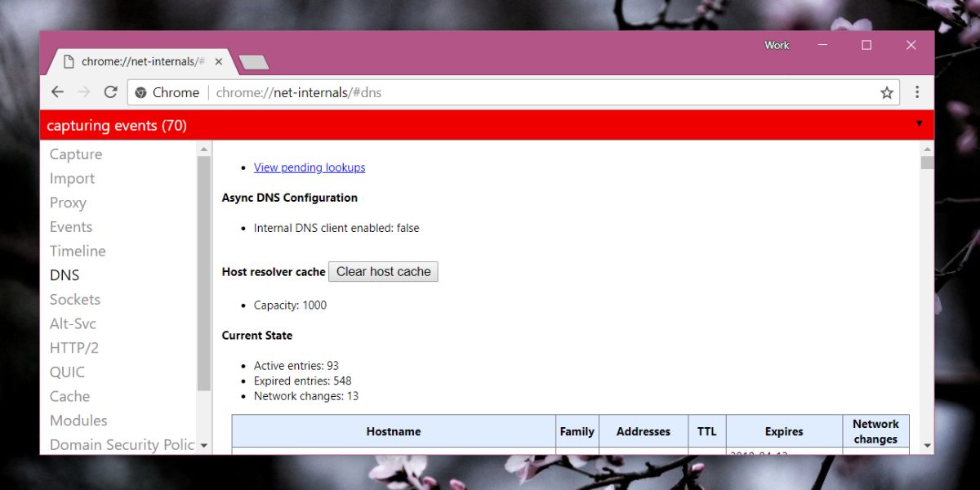Viewport: 980px width, 490px height.
Task: Open the Events section
Action: (x=70, y=226)
